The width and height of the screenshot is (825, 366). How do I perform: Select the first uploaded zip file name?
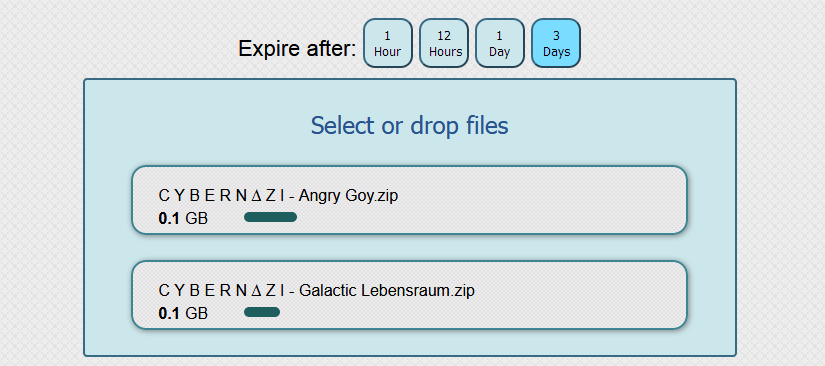pyautogui.click(x=278, y=196)
